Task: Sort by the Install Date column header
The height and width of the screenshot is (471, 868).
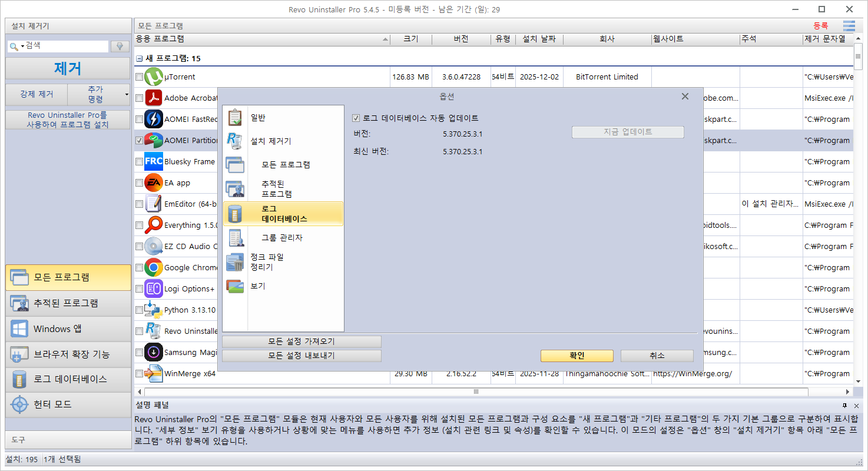Action: click(x=539, y=39)
